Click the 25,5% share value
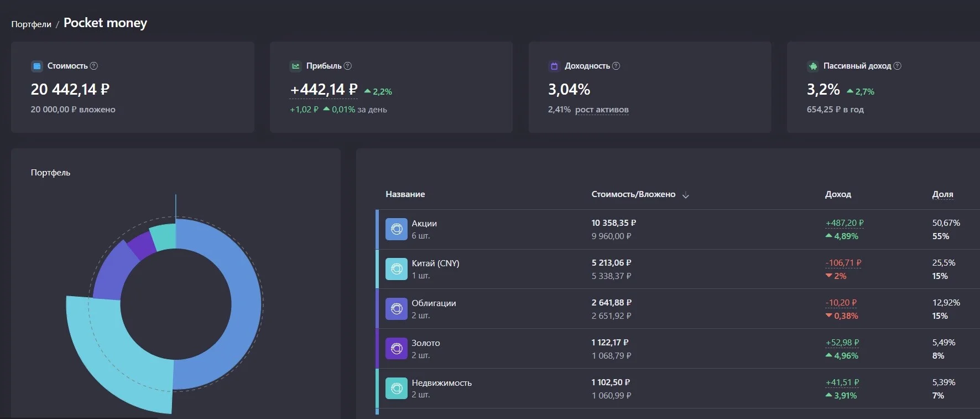This screenshot has height=419, width=980. coord(944,263)
